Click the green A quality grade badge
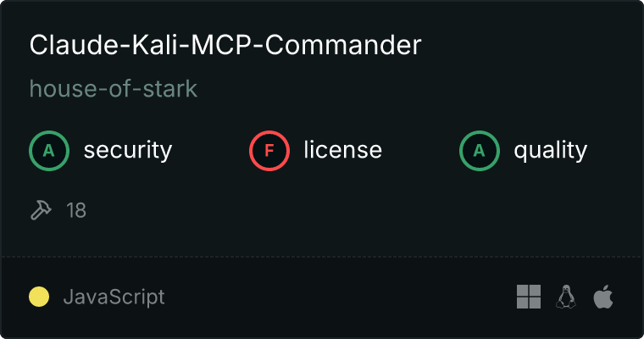 (x=480, y=151)
